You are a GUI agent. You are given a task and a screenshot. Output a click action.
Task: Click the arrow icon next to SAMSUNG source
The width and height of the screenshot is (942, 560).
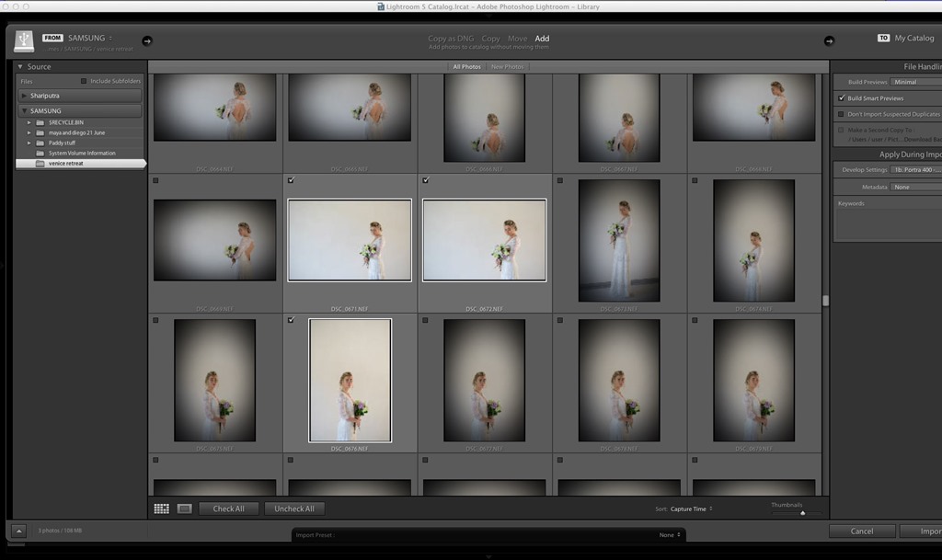[x=147, y=40]
